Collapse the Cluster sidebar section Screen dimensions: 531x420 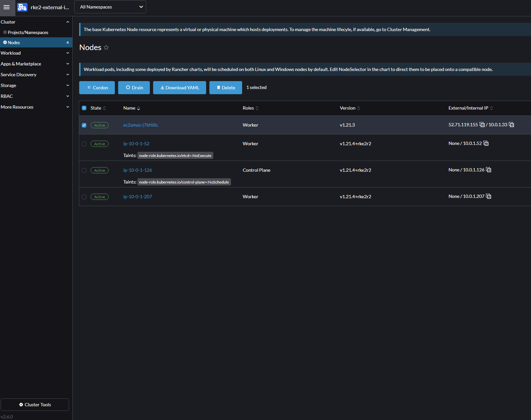68,22
